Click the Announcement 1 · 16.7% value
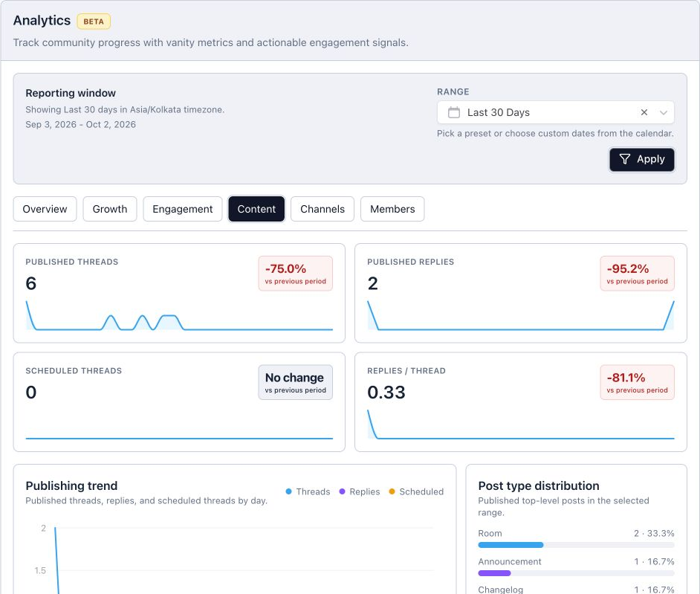 pyautogui.click(x=654, y=561)
